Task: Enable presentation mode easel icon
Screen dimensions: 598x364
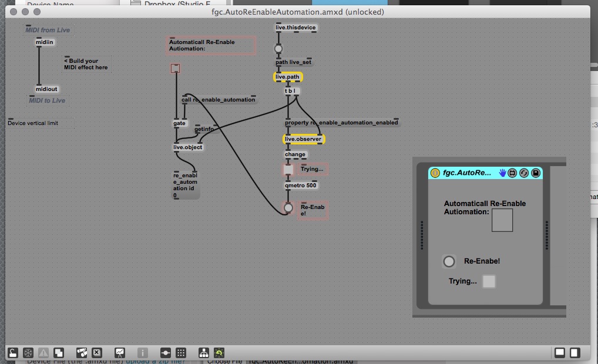Action: point(120,353)
